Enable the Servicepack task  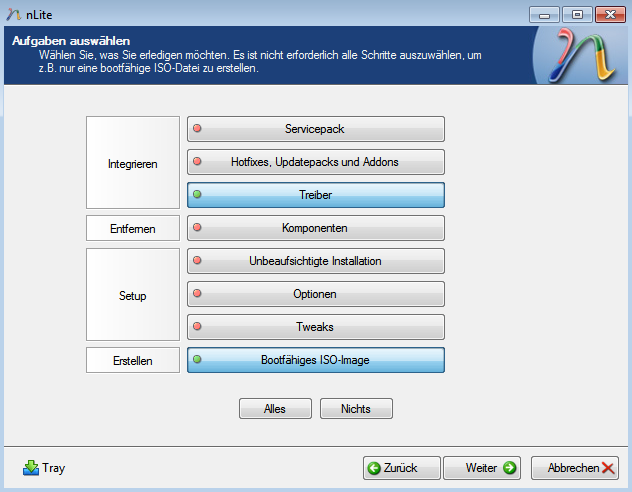(x=315, y=128)
